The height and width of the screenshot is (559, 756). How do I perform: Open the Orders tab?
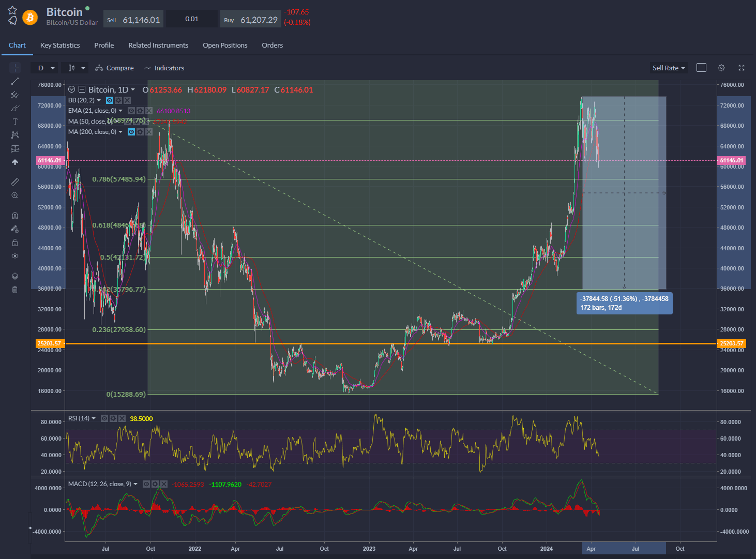(x=272, y=46)
